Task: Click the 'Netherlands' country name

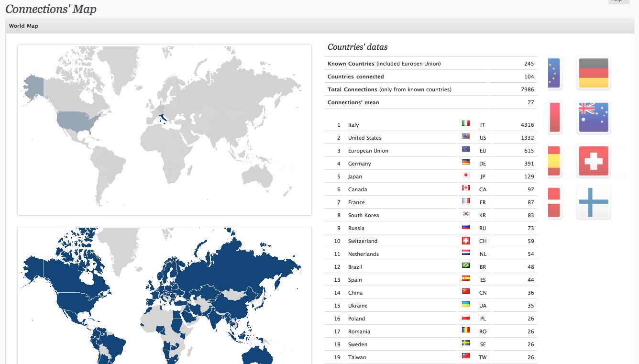Action: point(364,254)
